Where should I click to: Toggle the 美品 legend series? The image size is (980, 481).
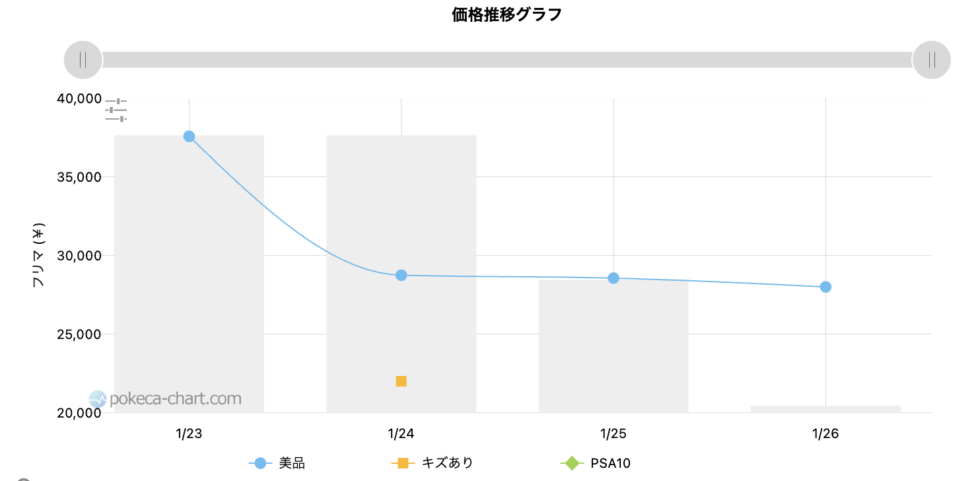click(277, 463)
